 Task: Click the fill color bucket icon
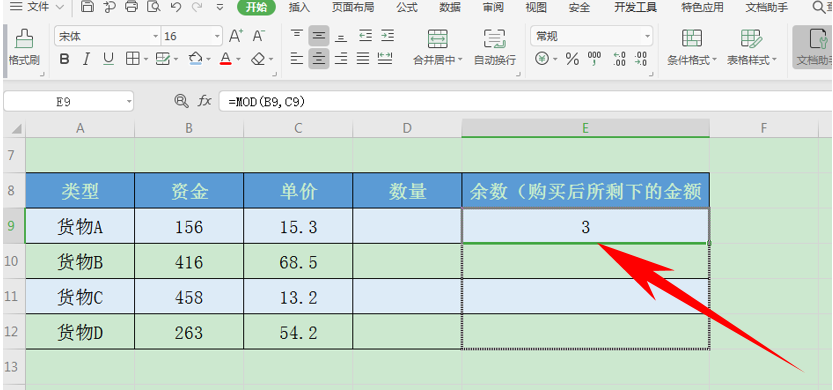196,59
